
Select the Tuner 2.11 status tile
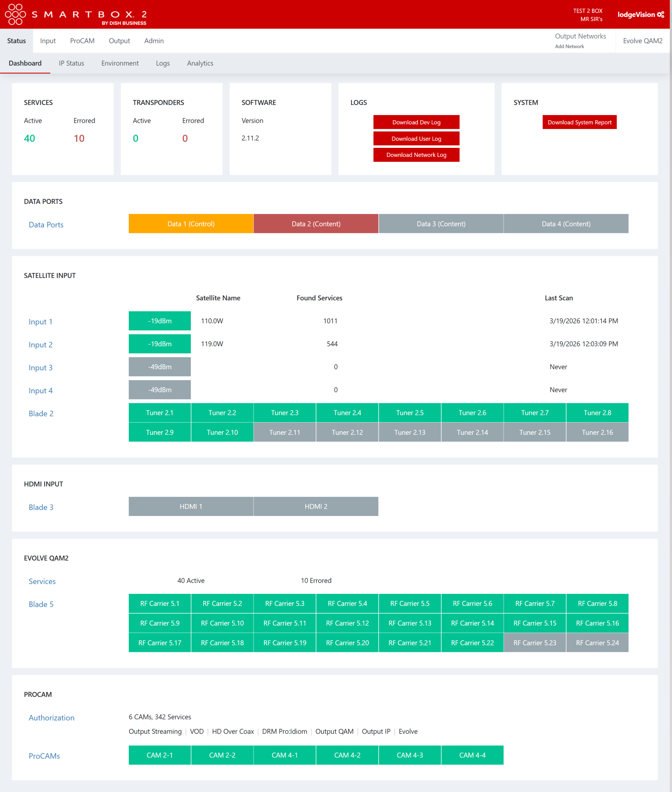click(284, 432)
